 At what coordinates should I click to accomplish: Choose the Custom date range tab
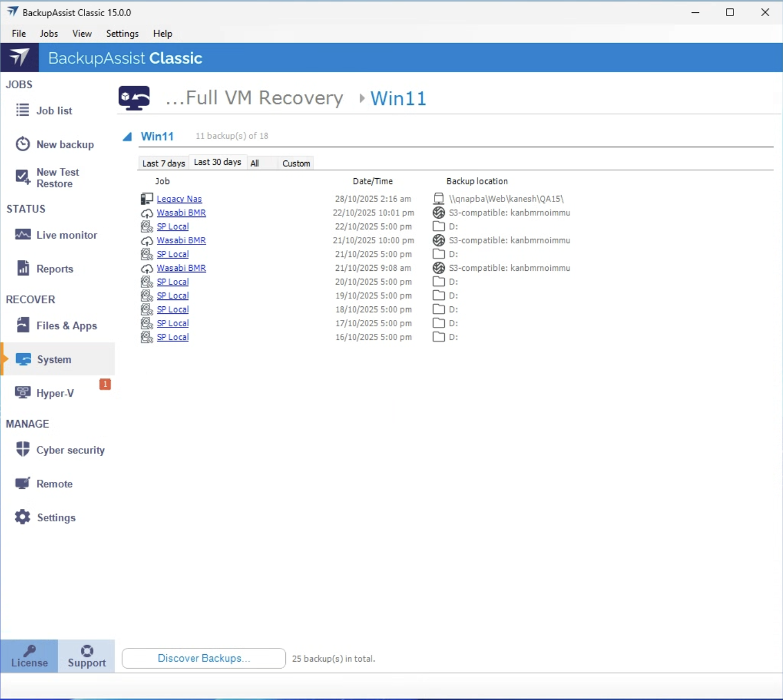pyautogui.click(x=296, y=163)
